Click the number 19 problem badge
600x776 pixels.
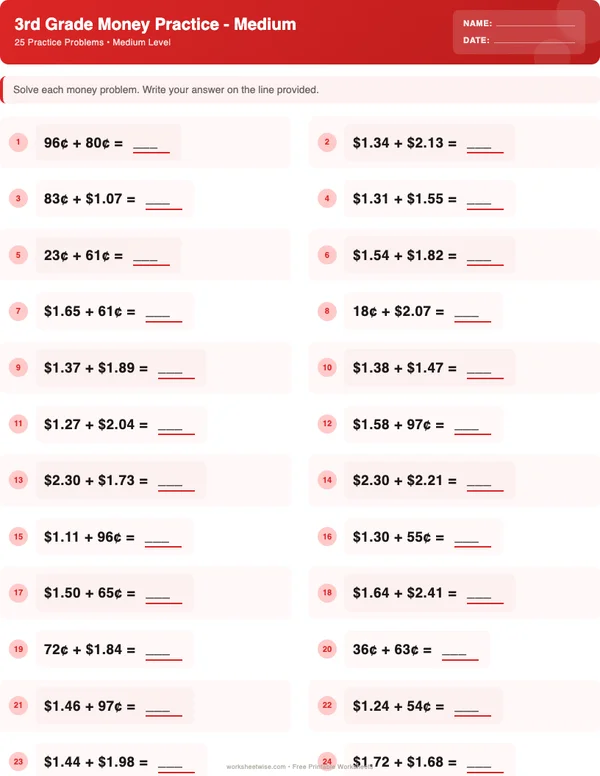click(18, 650)
